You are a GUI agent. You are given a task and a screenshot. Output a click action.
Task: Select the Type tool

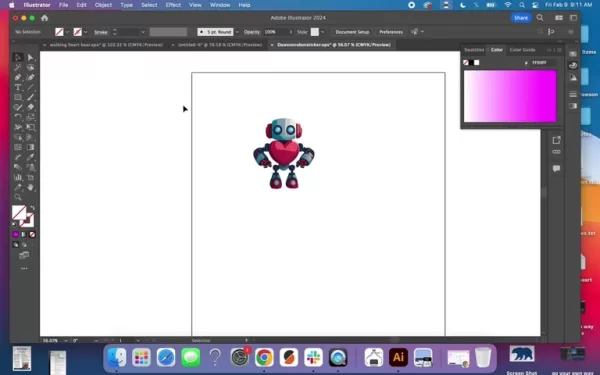click(x=18, y=87)
